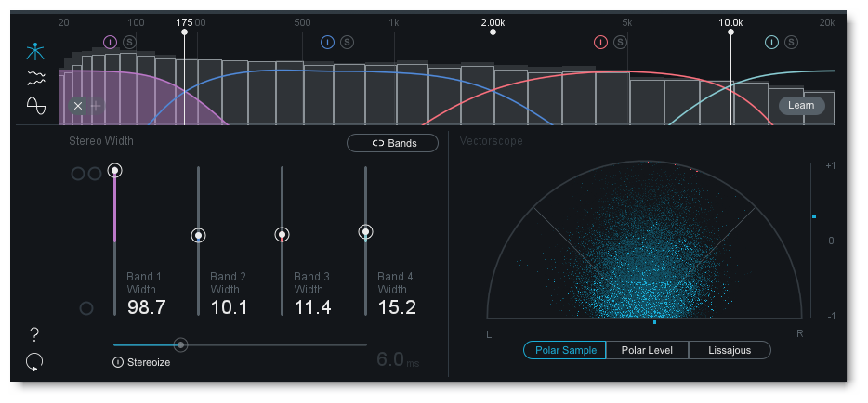Solo red Band 3
This screenshot has height=403, width=868.
[620, 42]
